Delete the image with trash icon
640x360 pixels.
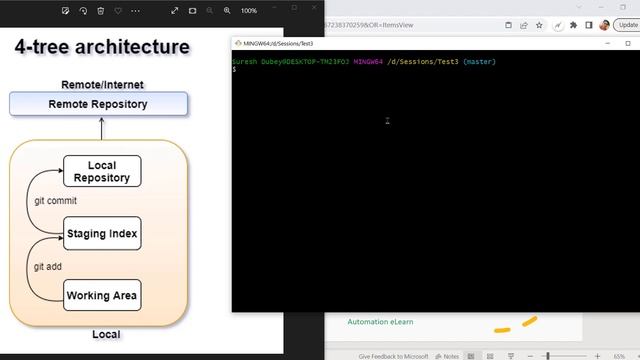pyautogui.click(x=100, y=11)
